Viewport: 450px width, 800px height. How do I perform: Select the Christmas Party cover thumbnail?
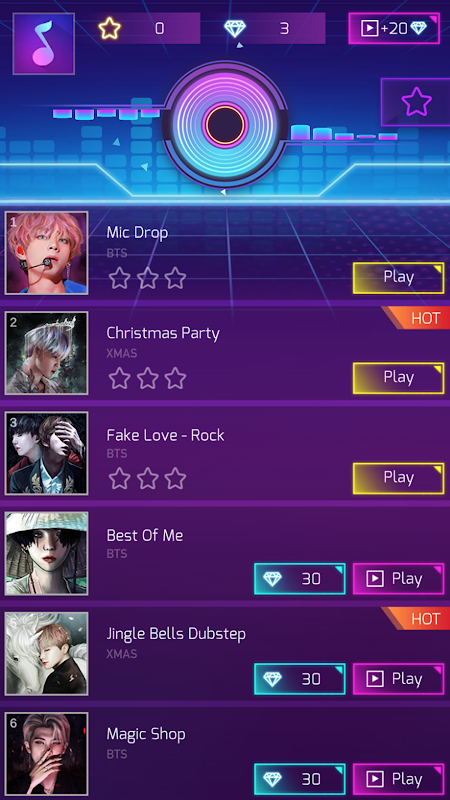tap(46, 353)
